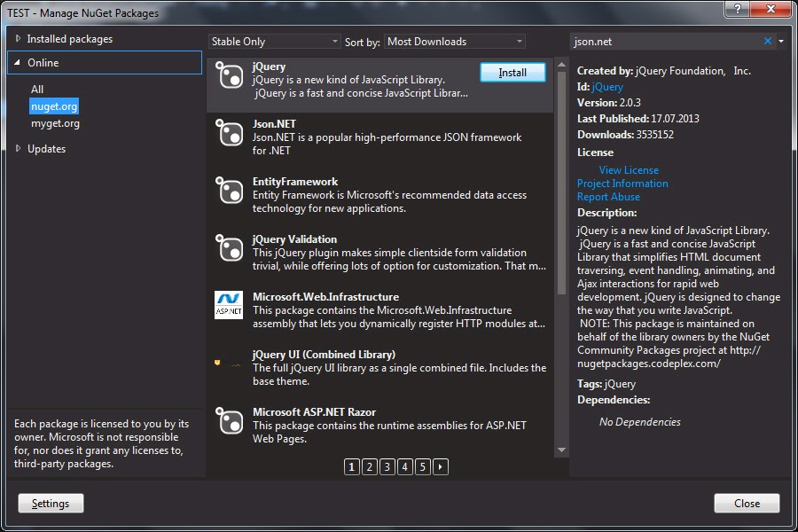The width and height of the screenshot is (798, 532).
Task: Go to results page 3
Action: (387, 466)
